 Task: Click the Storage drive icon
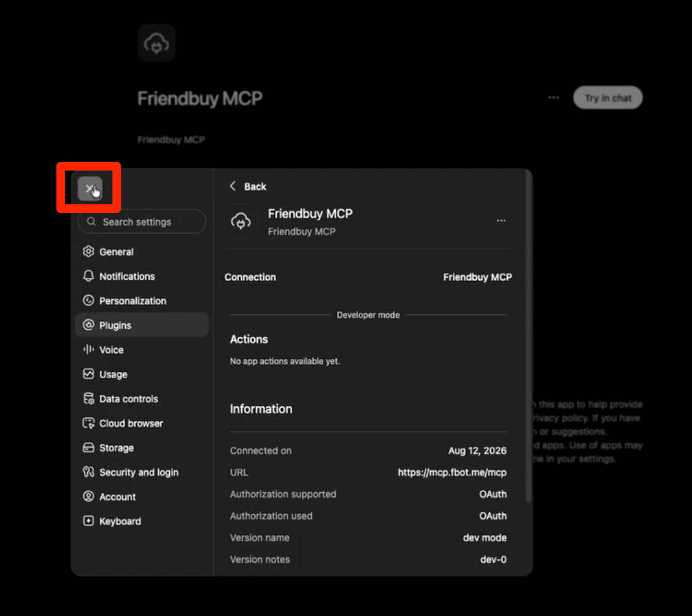(88, 447)
